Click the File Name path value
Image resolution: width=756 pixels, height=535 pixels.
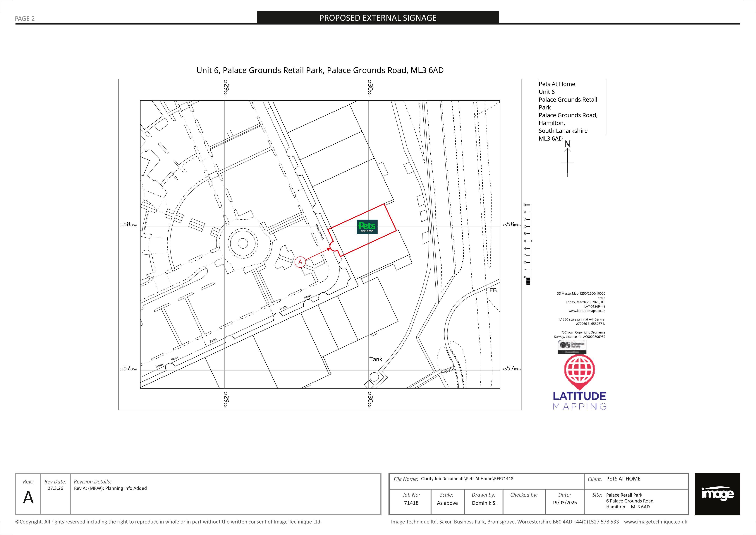tap(467, 479)
